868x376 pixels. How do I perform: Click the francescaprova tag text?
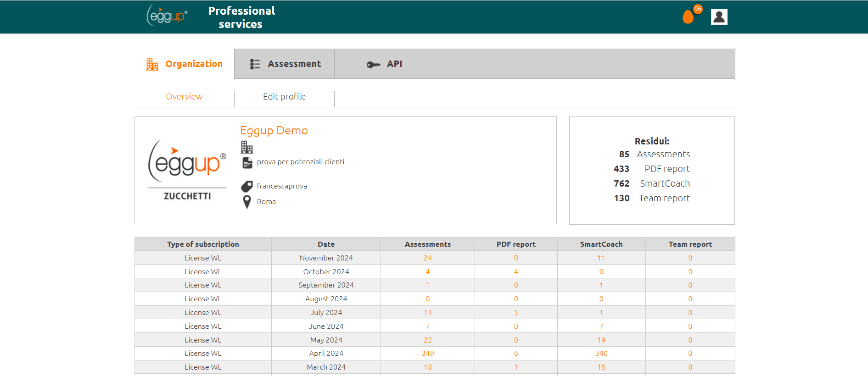282,186
